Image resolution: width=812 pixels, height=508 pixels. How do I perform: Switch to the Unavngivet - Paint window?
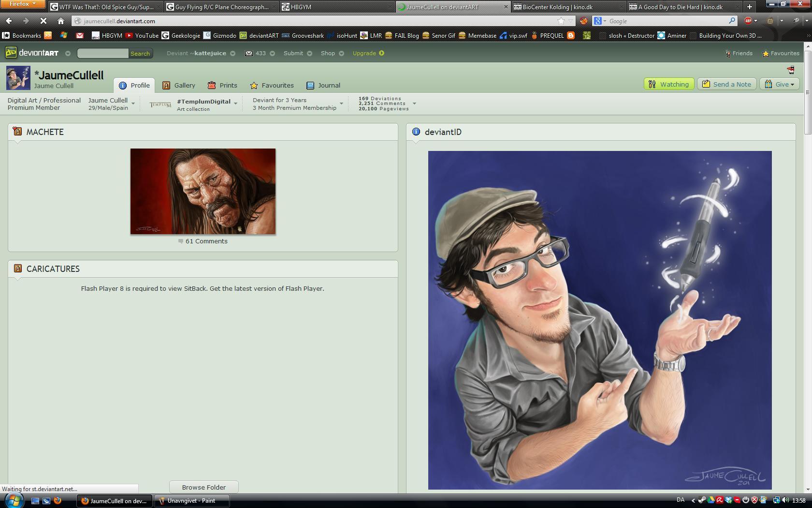(x=191, y=501)
